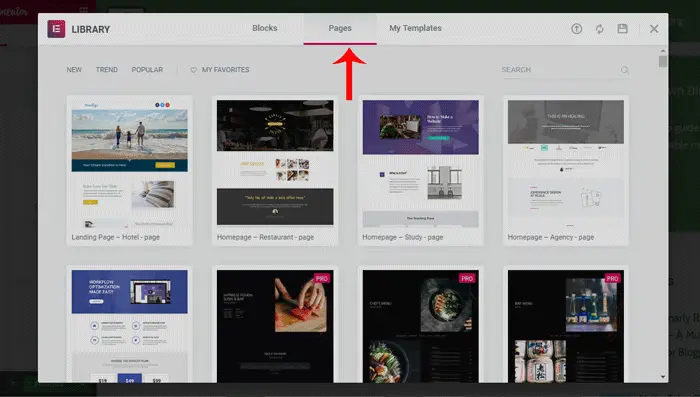Filter templates by NEW

click(x=74, y=70)
